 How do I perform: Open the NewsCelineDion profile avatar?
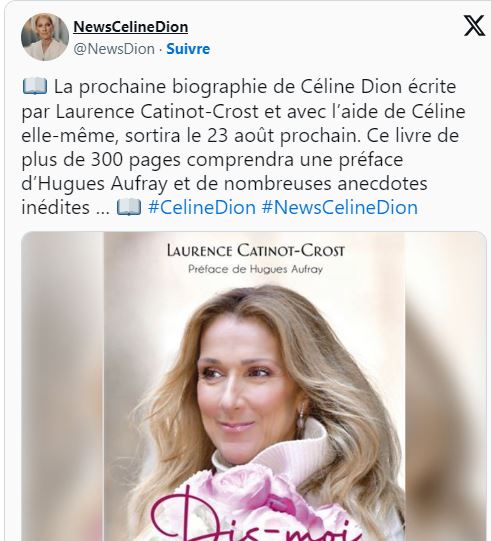45,37
